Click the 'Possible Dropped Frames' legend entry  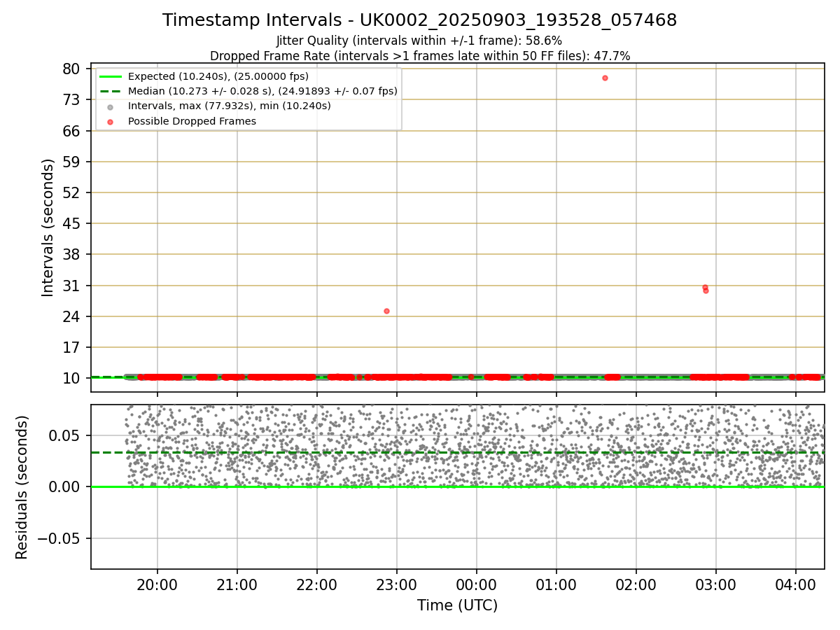pyautogui.click(x=192, y=121)
